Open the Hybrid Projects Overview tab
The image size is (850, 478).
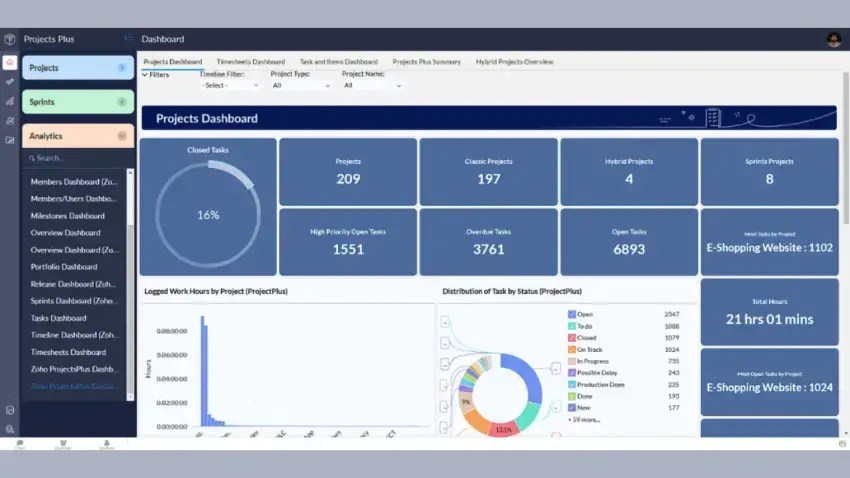pos(514,62)
